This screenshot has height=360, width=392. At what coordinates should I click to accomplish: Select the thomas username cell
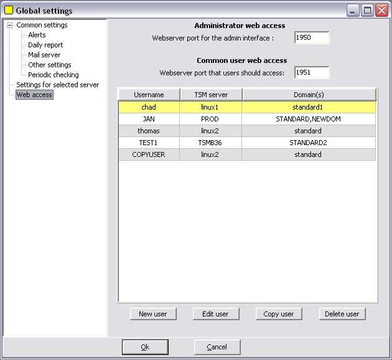[x=149, y=131]
